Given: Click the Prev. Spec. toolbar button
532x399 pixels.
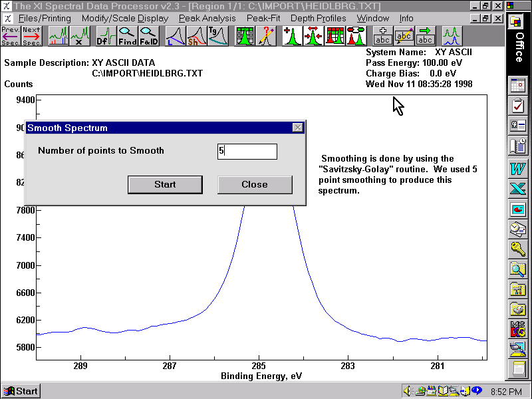Looking at the screenshot, I should [10, 35].
